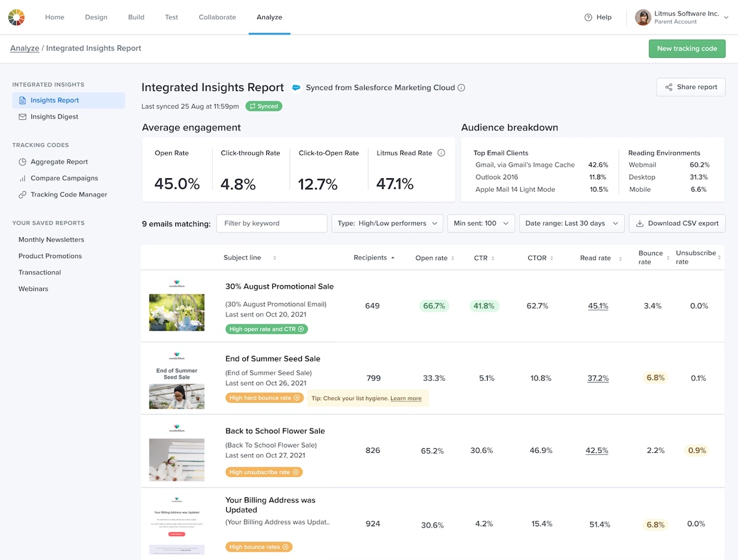Open 30% August Promotional Sale thumbnail
Viewport: 738px width, 560px height.
[x=177, y=306]
